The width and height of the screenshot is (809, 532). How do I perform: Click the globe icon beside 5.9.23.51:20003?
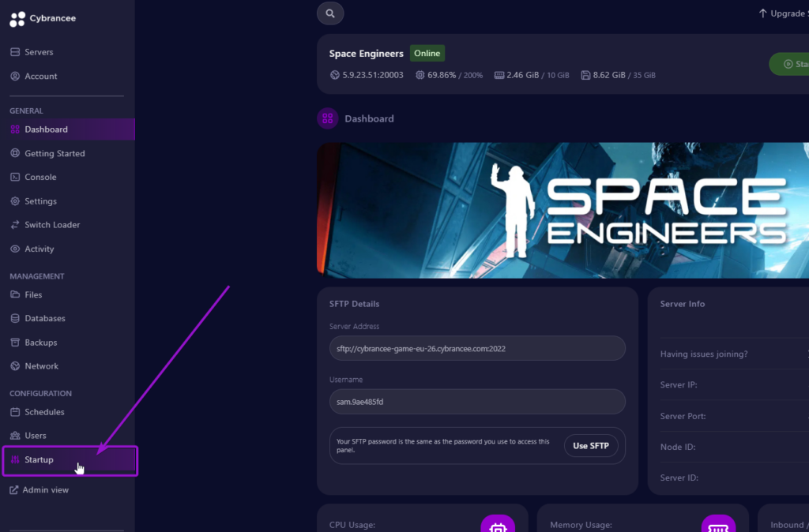point(335,75)
